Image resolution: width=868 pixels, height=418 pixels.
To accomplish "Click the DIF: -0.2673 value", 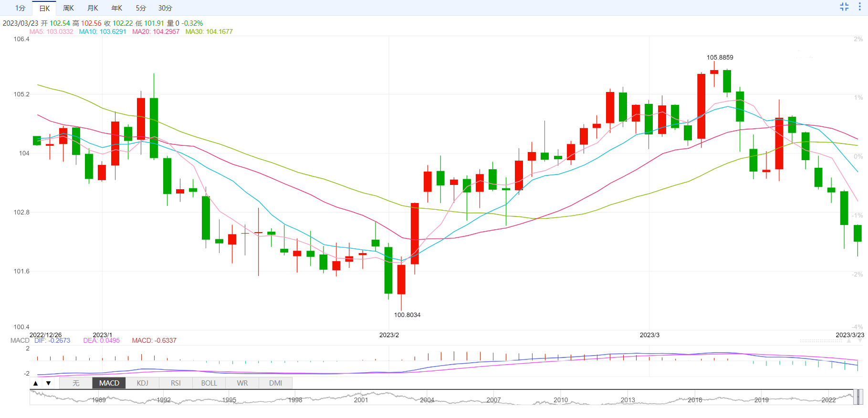I will point(52,340).
